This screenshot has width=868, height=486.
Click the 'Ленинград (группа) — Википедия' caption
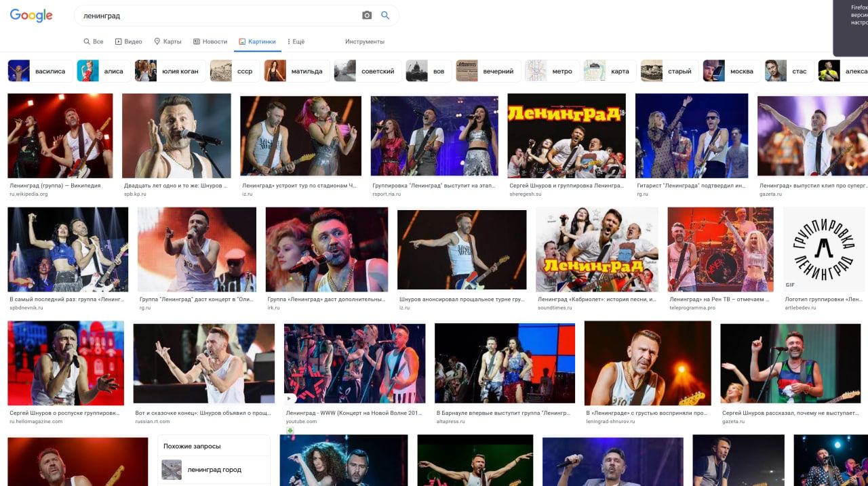tap(55, 185)
